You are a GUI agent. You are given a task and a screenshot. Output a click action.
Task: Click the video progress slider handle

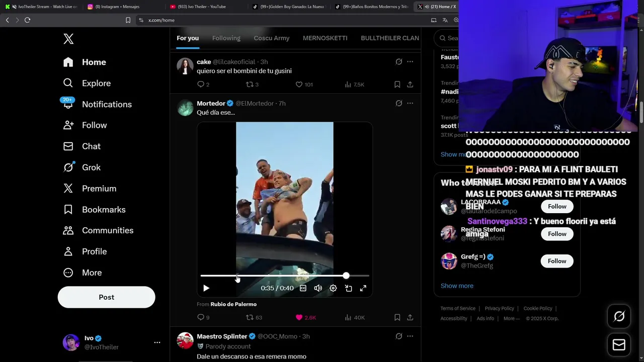pyautogui.click(x=346, y=276)
